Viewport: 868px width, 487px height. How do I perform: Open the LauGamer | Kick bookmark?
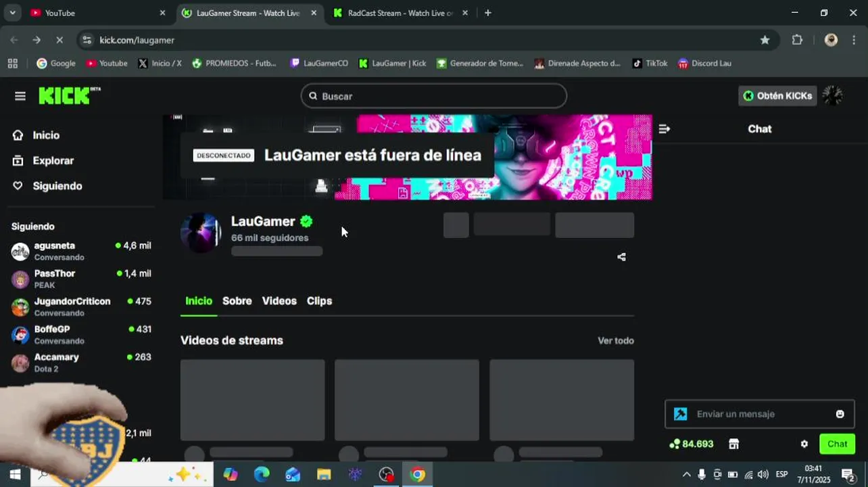point(393,63)
